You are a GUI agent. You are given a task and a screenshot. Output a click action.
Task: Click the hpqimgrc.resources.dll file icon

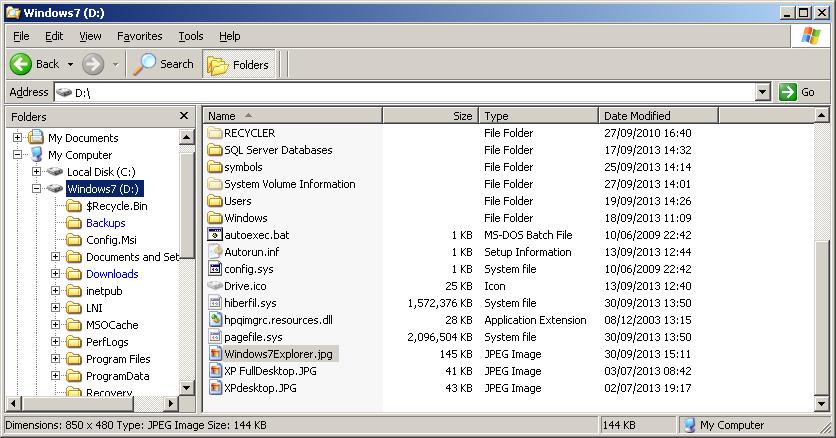click(214, 320)
